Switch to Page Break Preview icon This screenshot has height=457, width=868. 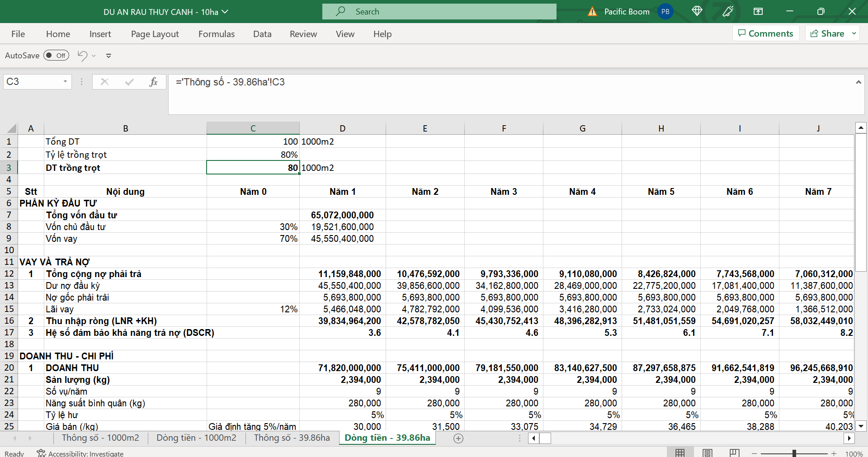click(735, 452)
